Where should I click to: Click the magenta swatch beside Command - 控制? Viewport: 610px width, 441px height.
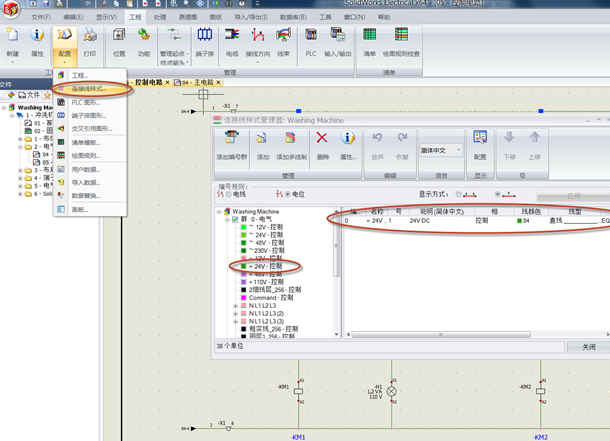click(244, 298)
